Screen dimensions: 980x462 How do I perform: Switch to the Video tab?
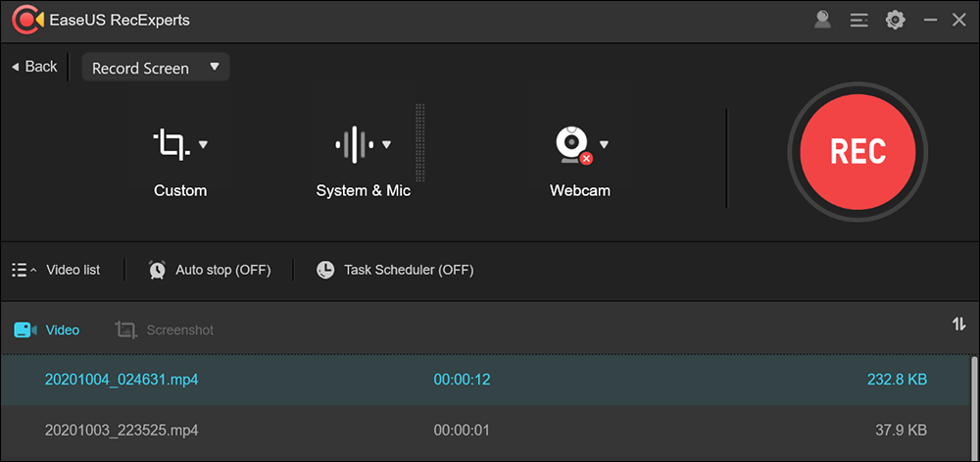47,331
